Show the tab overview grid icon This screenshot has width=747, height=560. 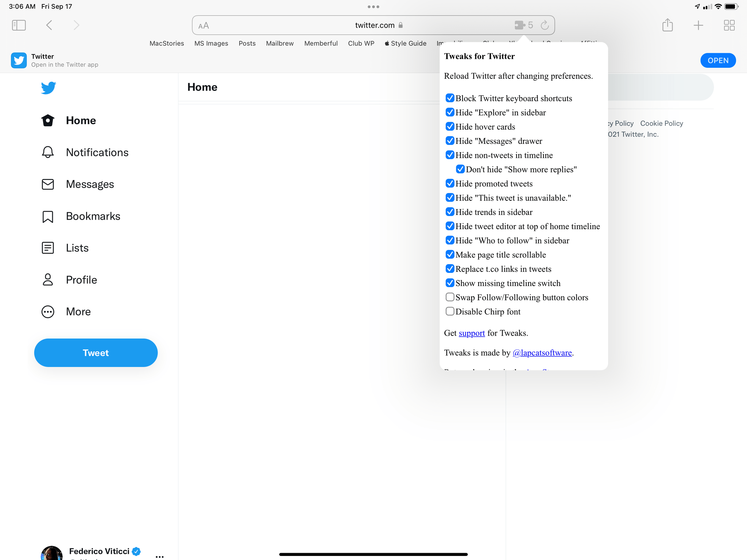(729, 25)
